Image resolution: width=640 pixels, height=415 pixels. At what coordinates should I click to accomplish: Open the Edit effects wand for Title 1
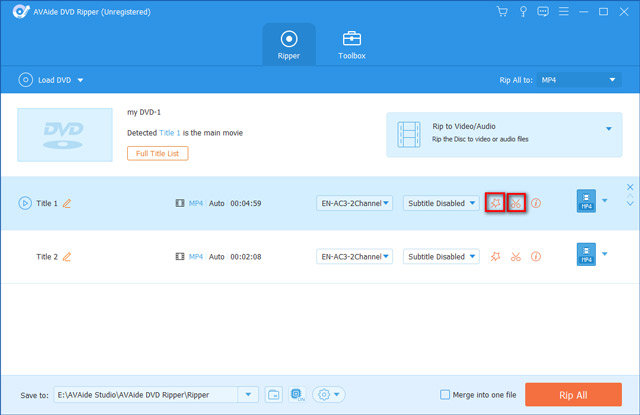tap(495, 203)
